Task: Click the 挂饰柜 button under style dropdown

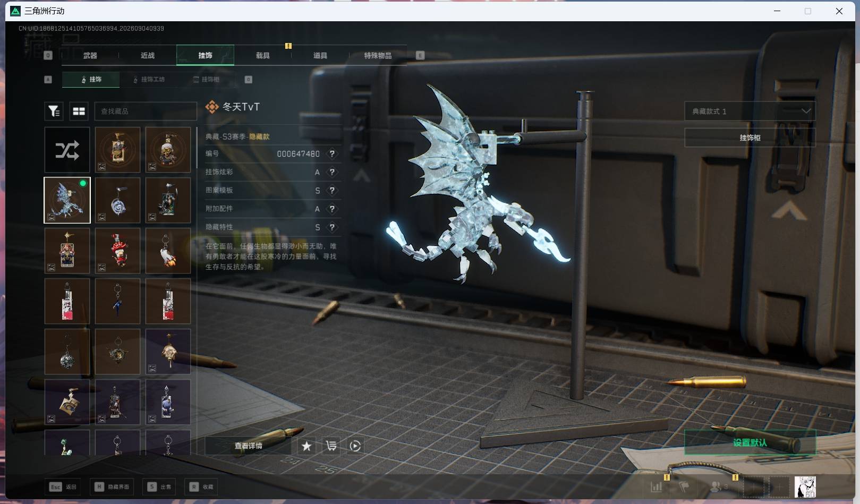Action: point(750,138)
